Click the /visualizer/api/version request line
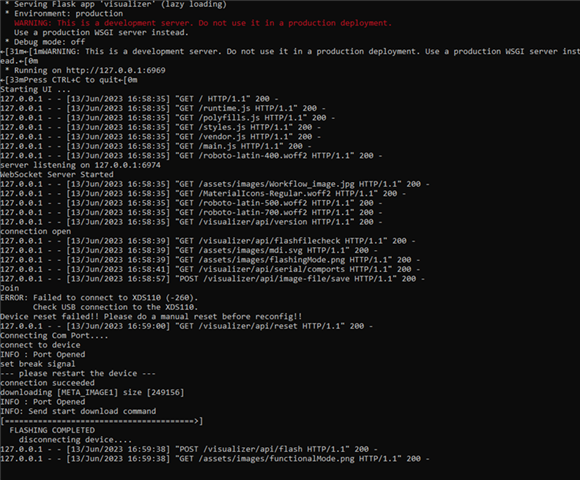Image resolution: width=580 pixels, height=480 pixels. (191, 222)
